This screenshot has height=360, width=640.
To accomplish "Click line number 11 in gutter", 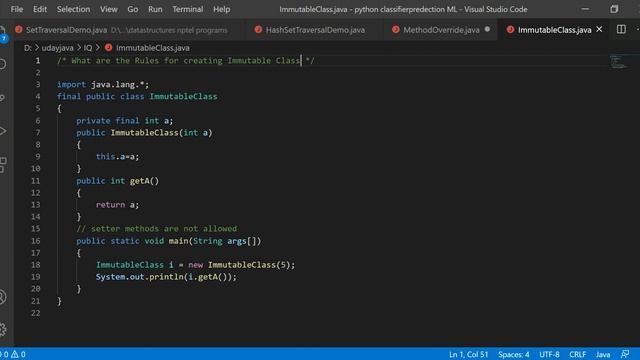I will pos(36,181).
